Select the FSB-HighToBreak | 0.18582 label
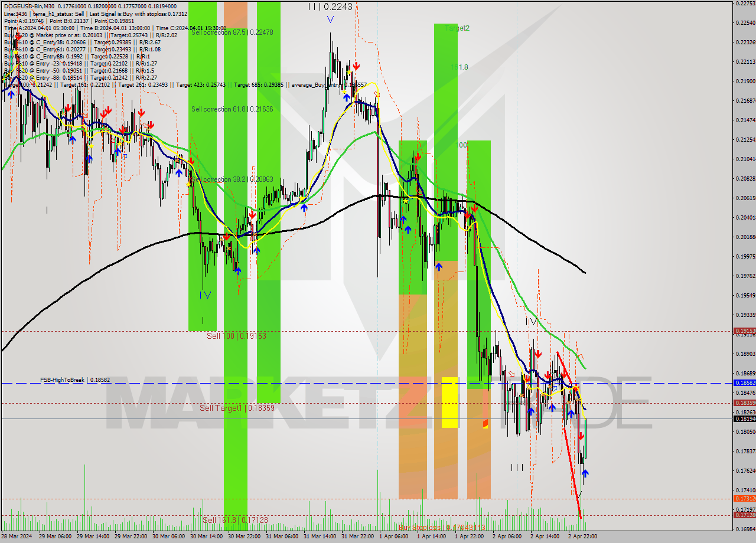 (75, 381)
